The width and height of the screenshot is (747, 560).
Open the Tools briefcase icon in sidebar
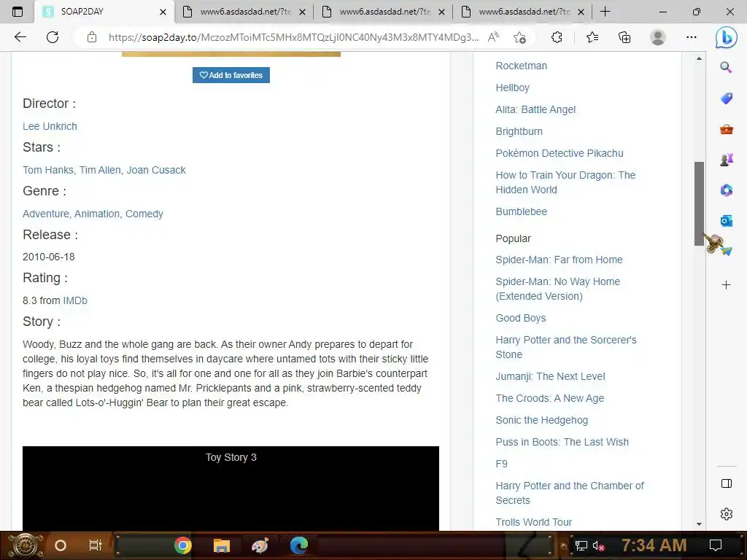(726, 129)
